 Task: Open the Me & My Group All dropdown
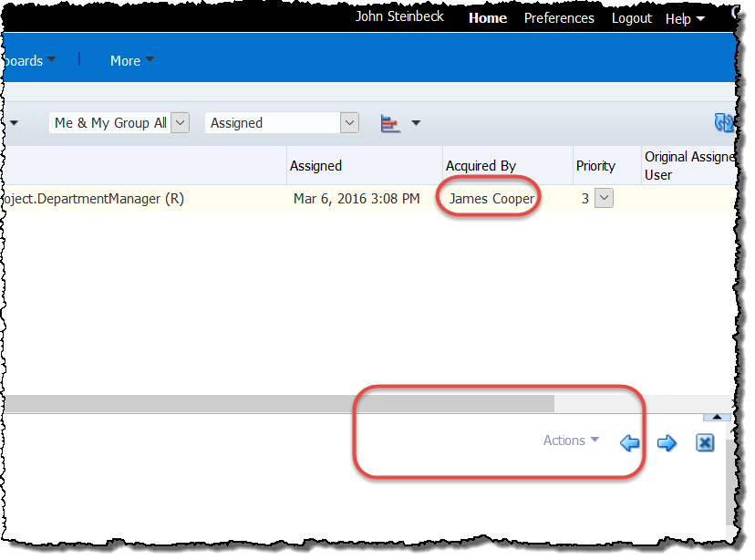(x=180, y=123)
